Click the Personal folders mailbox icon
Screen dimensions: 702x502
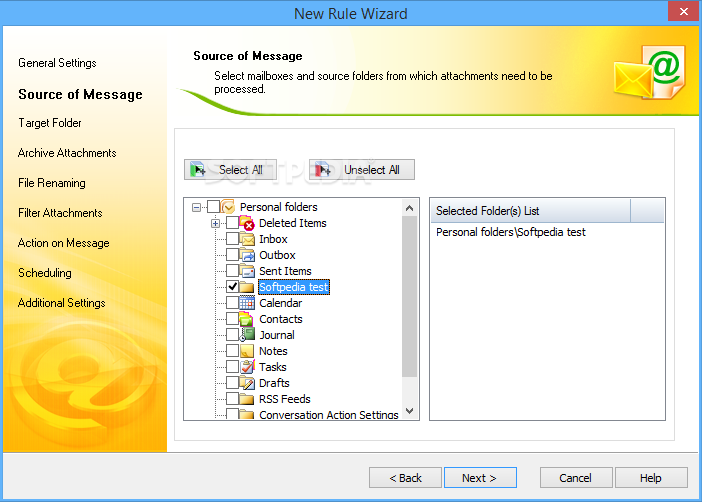click(228, 207)
